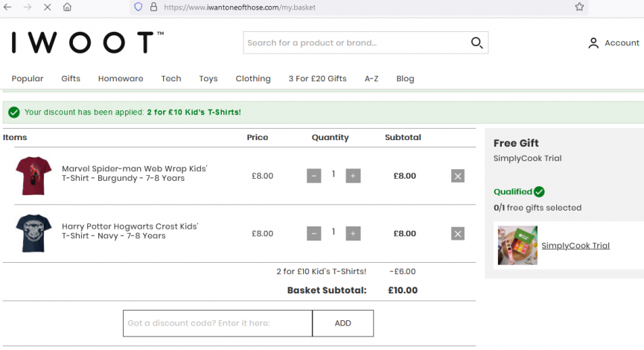This screenshot has width=644, height=350.
Task: Click the IWOOT logo
Action: pyautogui.click(x=88, y=42)
